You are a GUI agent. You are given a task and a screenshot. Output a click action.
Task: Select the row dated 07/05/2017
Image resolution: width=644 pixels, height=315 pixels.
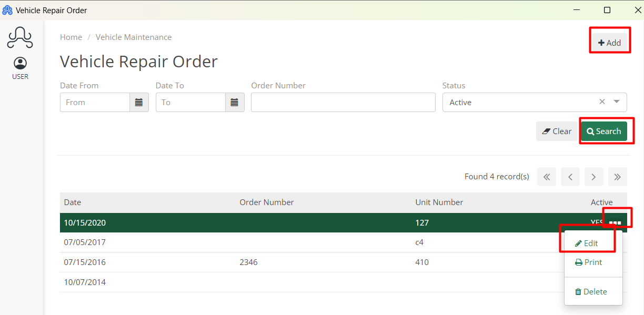click(x=344, y=242)
